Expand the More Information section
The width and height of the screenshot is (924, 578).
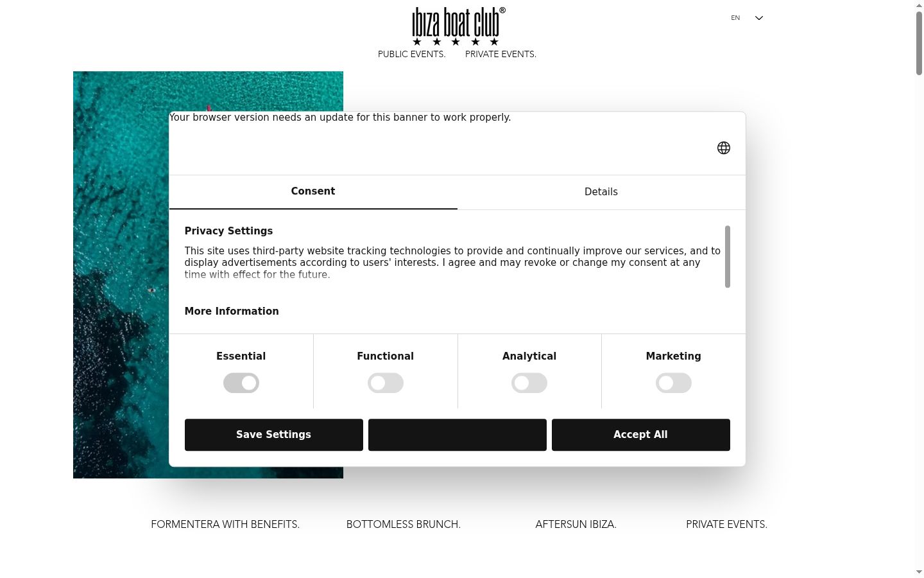(x=232, y=311)
